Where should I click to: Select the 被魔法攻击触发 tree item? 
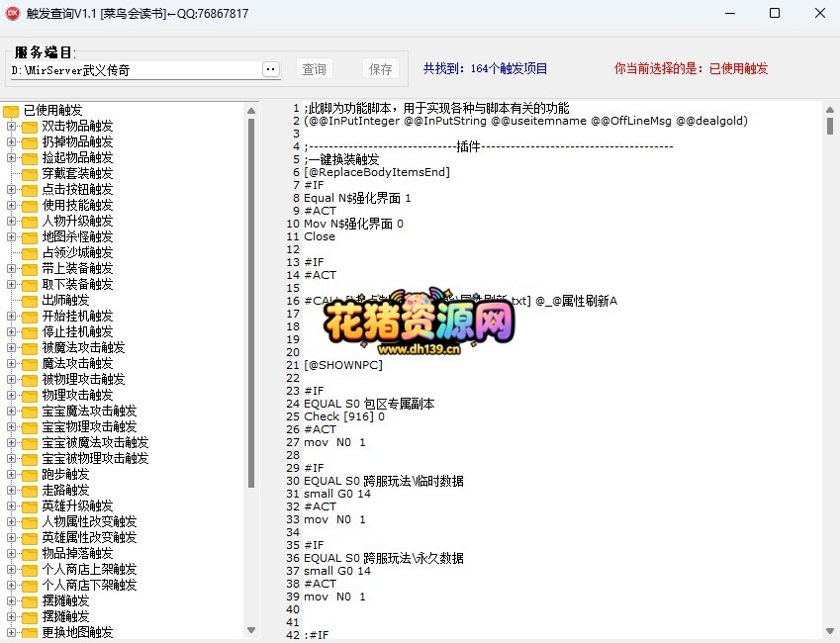[x=83, y=348]
